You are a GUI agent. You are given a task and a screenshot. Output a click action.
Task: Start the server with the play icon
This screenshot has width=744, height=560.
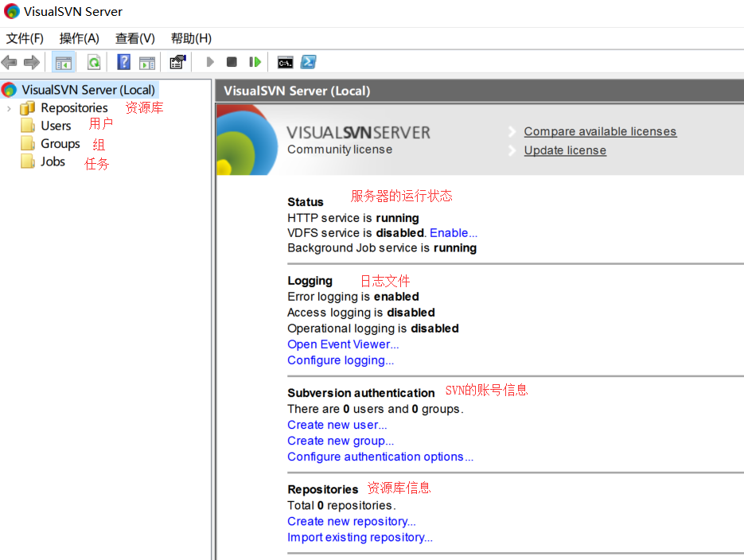pos(210,62)
